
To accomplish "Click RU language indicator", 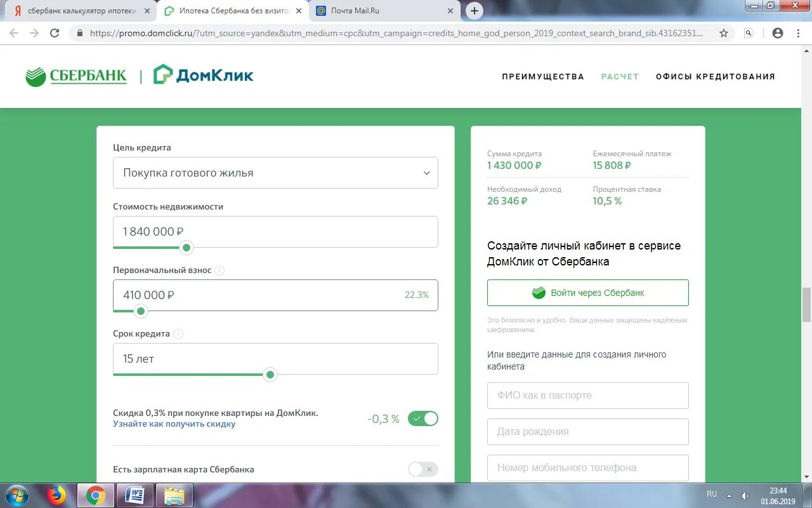I will click(712, 494).
